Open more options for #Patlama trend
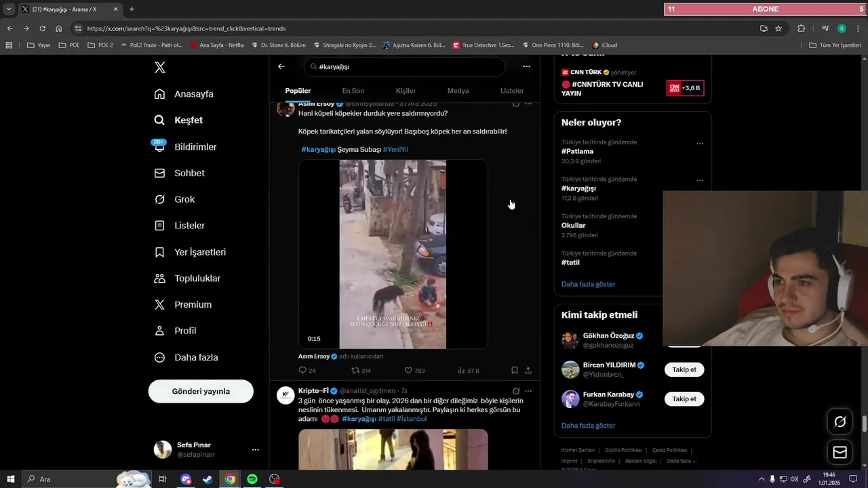The image size is (868, 488). tap(700, 143)
